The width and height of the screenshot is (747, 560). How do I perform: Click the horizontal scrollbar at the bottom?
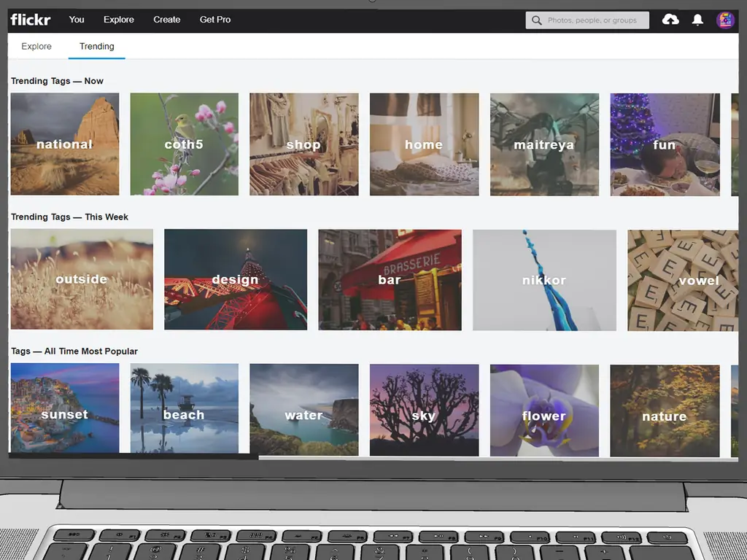(133, 457)
